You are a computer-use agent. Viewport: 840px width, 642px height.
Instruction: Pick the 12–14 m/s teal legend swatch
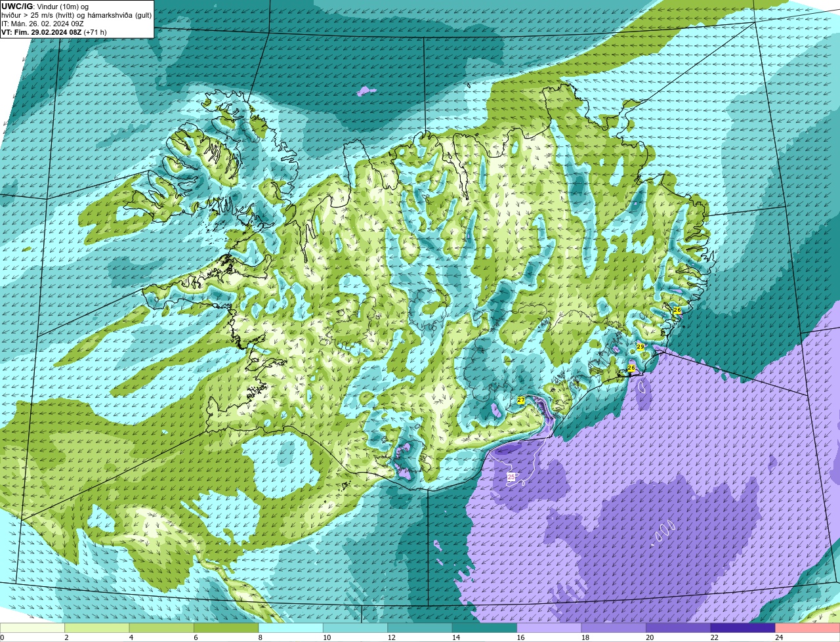[420, 628]
